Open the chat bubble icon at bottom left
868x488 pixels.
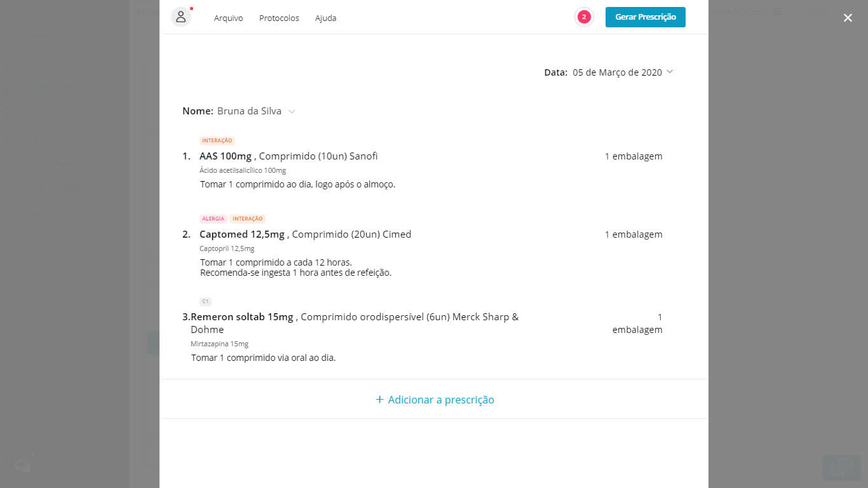pos(23,466)
